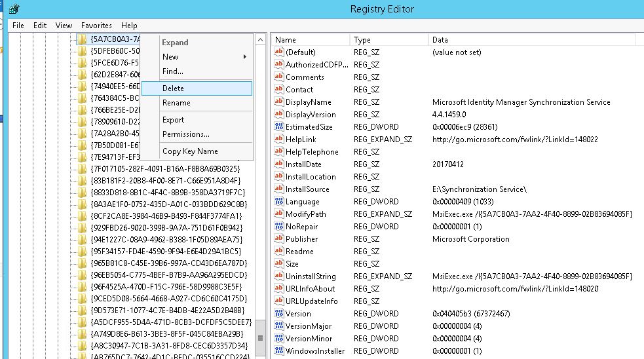
Task: Choose Copy Key Name in context menu
Action: click(x=197, y=151)
